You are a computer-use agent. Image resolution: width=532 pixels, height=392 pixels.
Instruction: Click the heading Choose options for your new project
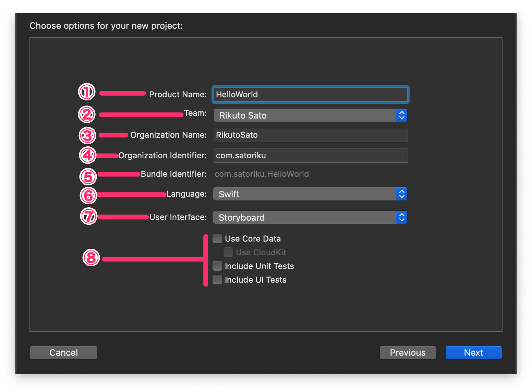[106, 26]
